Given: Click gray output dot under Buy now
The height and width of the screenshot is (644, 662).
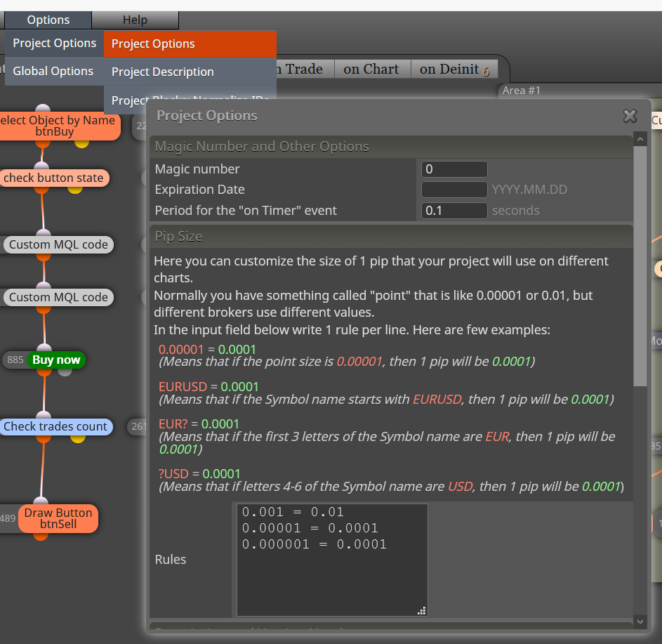Looking at the screenshot, I should [x=65, y=372].
